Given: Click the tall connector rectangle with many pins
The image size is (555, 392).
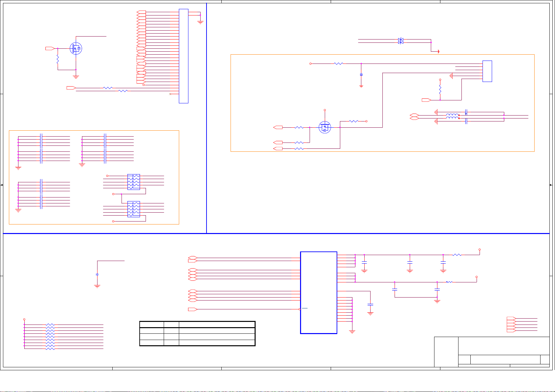Looking at the screenshot, I should coord(183,56).
